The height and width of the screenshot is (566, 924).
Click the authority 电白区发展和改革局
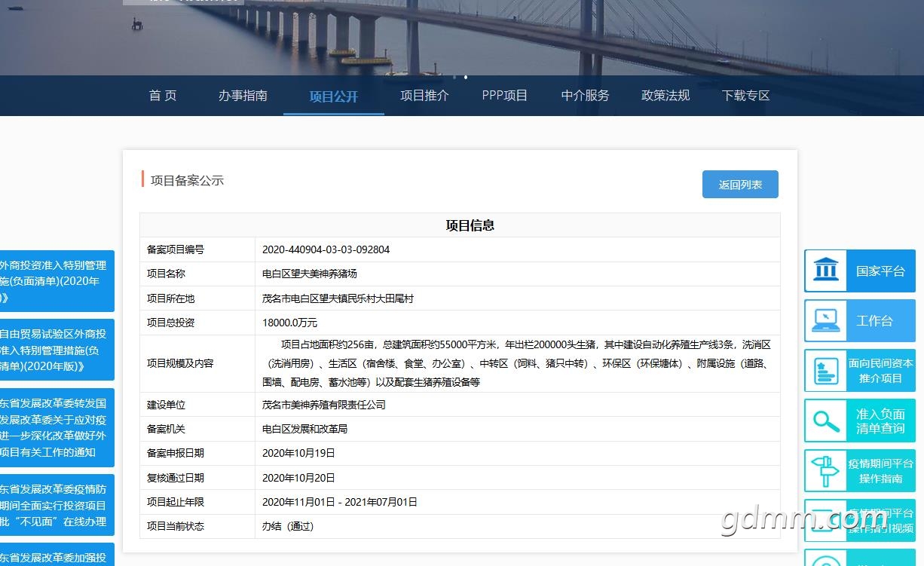(304, 429)
